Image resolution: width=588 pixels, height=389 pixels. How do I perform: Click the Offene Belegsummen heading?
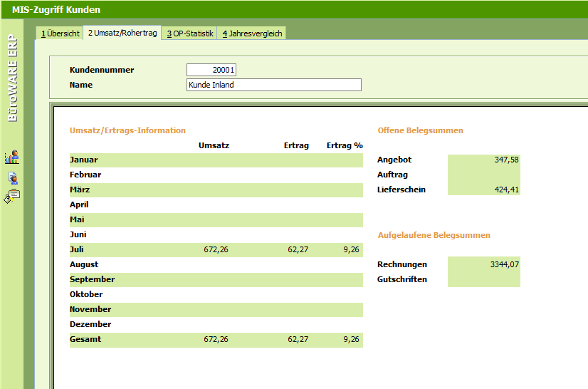pos(421,130)
